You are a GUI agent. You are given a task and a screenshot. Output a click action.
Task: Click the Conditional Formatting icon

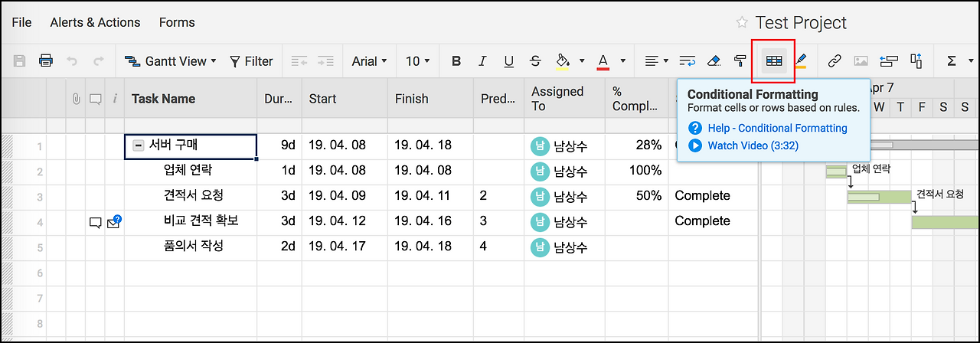[x=774, y=61]
